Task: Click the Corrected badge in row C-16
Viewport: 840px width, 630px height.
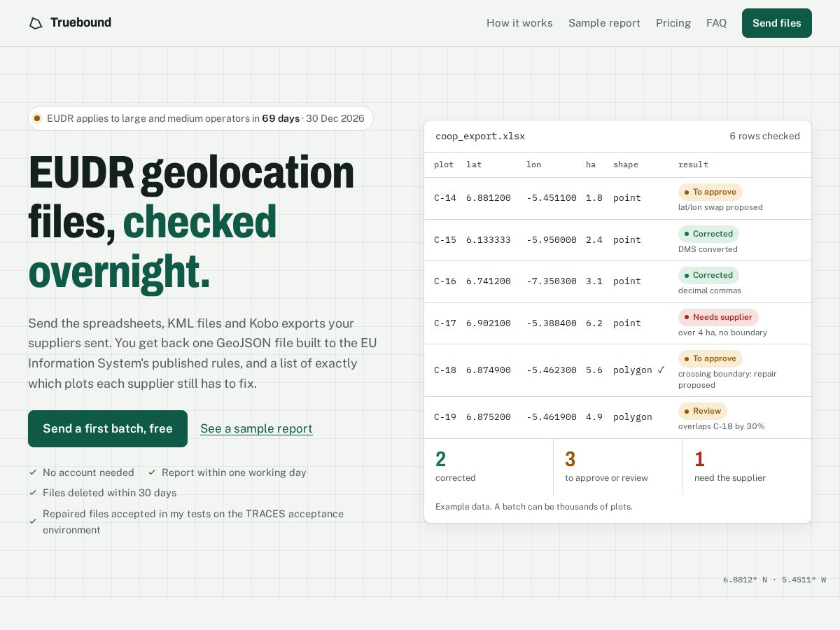Action: 708,275
